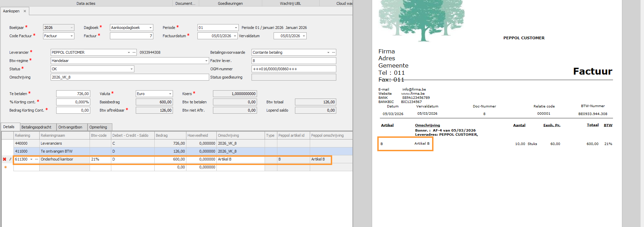This screenshot has height=227, width=644.
Task: Select the Opmerking tab
Action: (x=98, y=127)
